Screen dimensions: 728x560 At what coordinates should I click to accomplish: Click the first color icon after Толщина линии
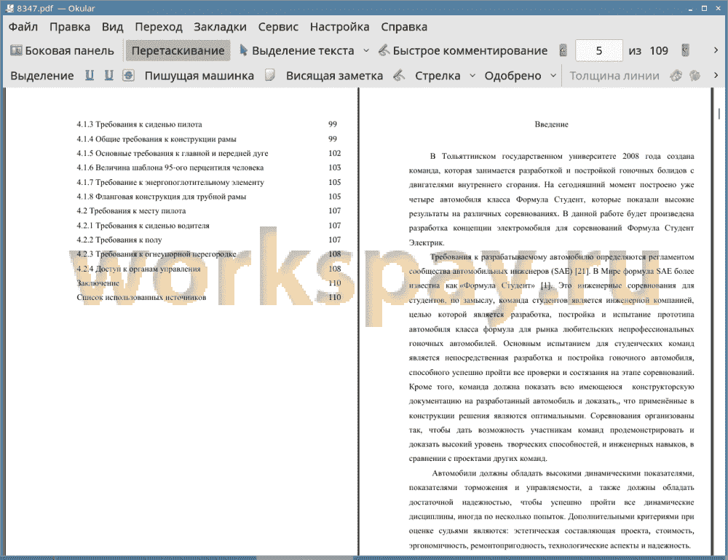click(x=676, y=75)
